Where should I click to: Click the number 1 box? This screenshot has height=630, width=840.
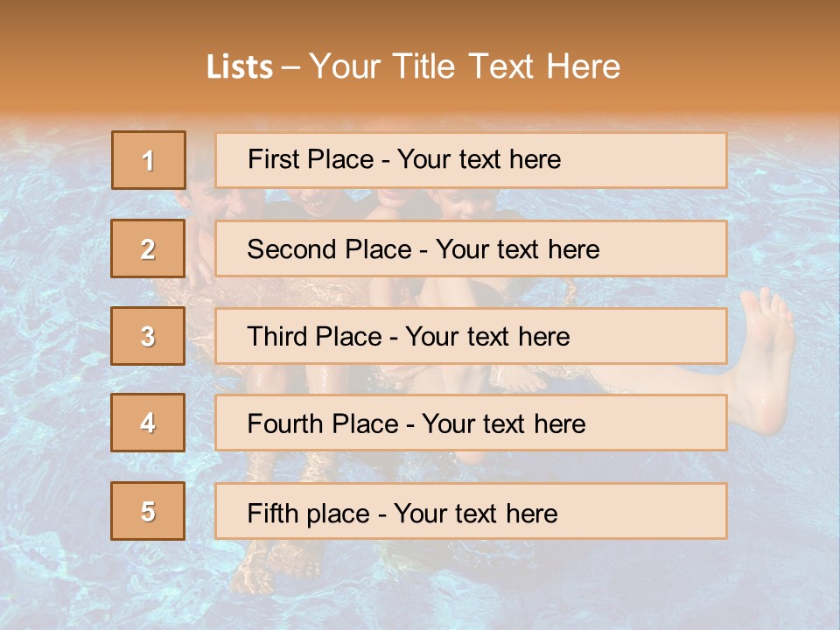pos(149,160)
